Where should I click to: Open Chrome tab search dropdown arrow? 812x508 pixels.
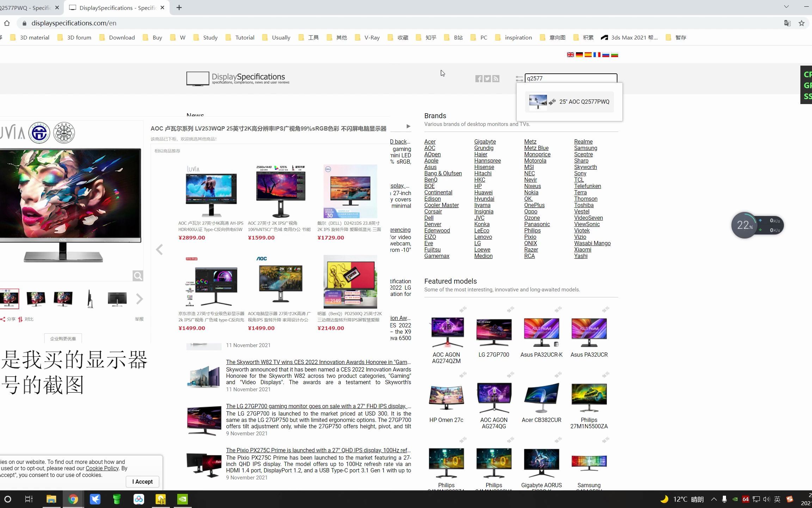[x=786, y=7]
